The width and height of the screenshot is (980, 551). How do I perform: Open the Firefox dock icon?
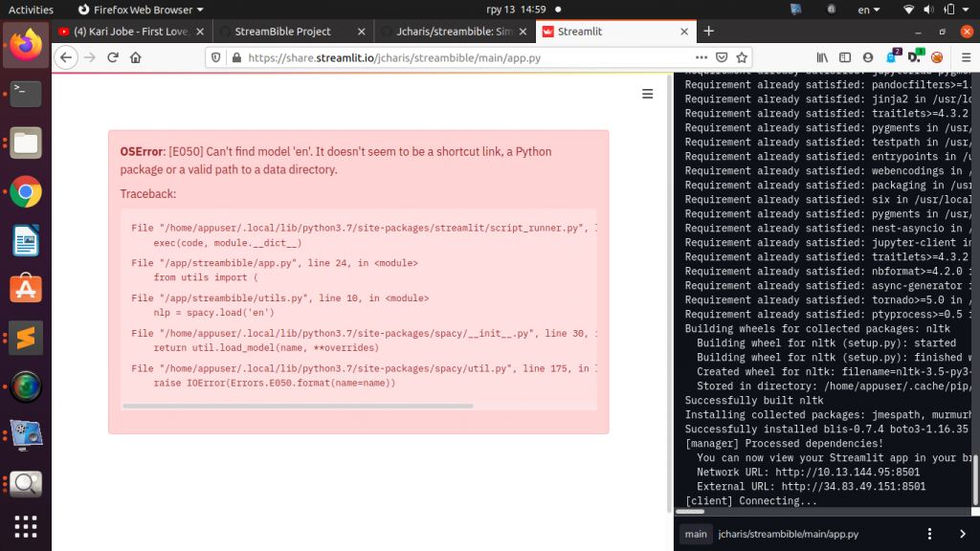pyautogui.click(x=26, y=45)
